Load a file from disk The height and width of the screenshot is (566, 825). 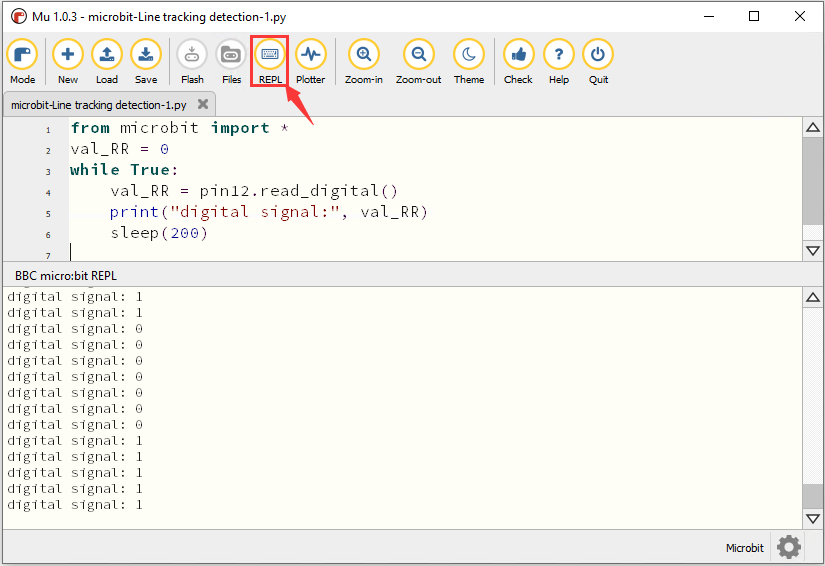[x=107, y=62]
